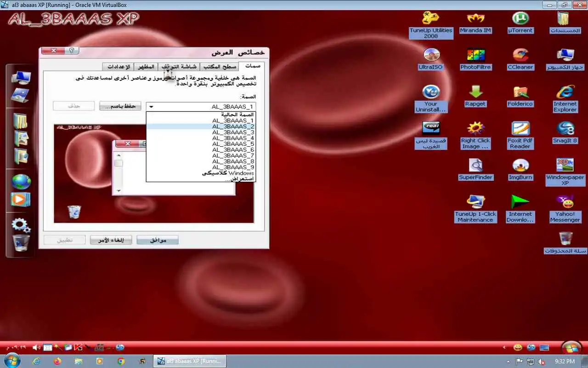
Task: Open Firefox from the Windows taskbar
Action: pyautogui.click(x=57, y=361)
